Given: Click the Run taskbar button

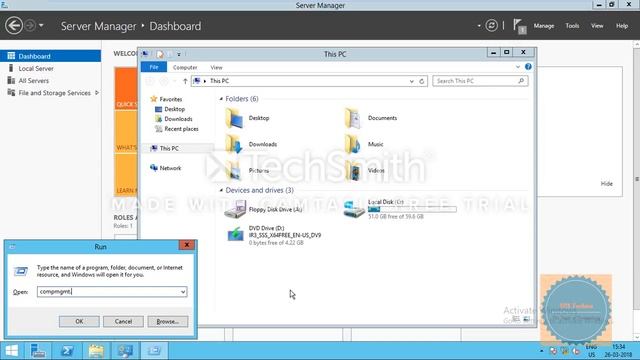Looking at the screenshot, I should (x=154, y=351).
